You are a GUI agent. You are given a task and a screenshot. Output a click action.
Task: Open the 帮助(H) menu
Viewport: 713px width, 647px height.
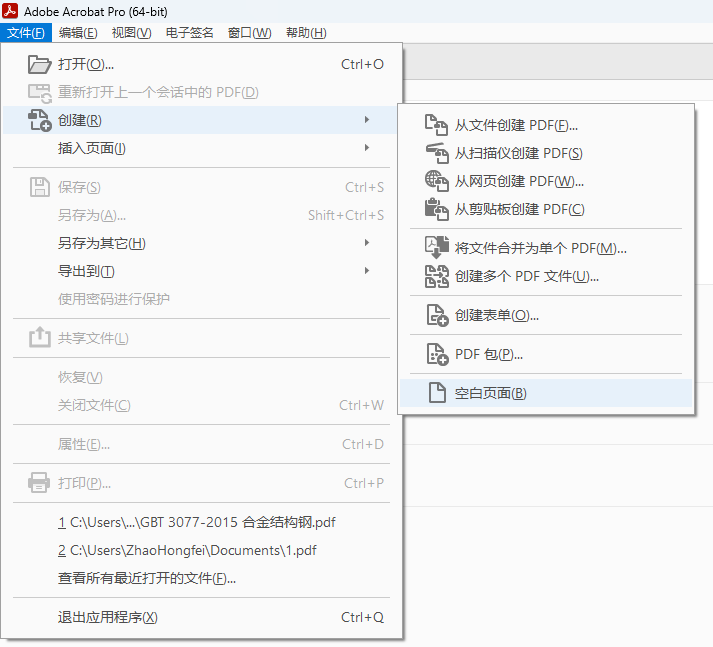click(306, 33)
